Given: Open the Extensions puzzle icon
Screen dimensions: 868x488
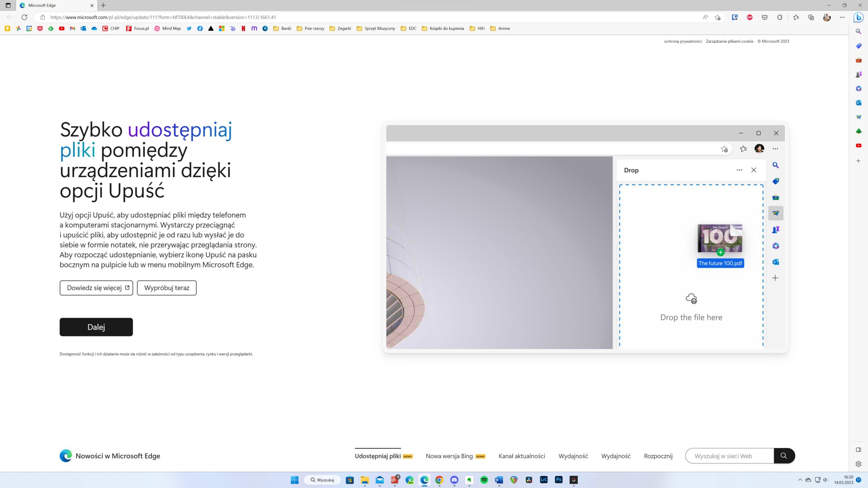Looking at the screenshot, I should [780, 17].
